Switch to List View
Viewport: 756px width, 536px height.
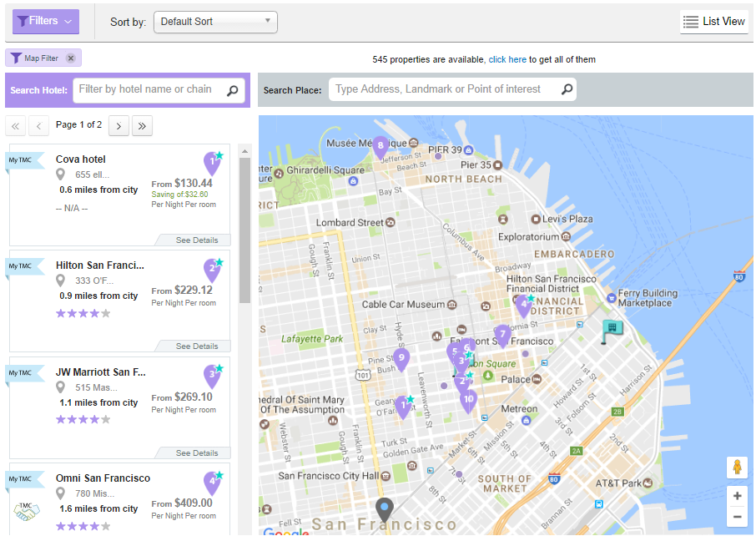[714, 22]
